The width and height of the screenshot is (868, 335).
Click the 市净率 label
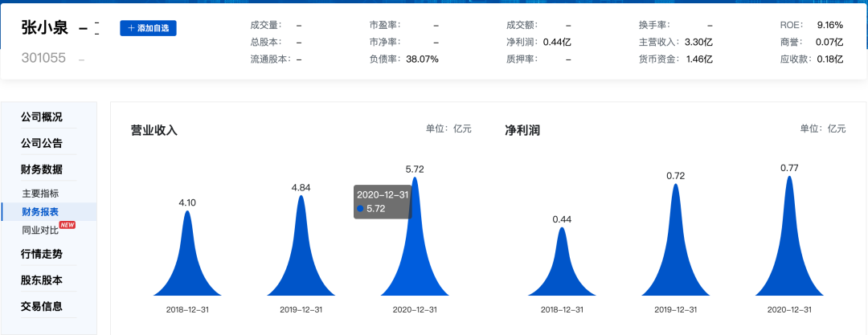[x=385, y=42]
